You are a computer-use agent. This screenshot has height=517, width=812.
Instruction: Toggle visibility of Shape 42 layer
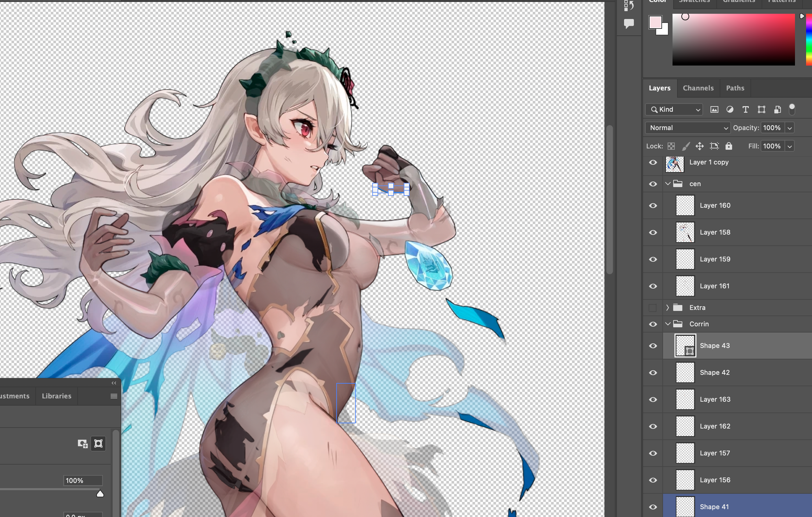[x=653, y=373]
